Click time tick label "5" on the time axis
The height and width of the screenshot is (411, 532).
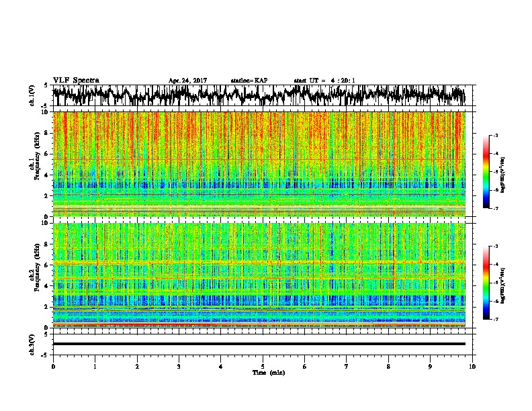pyautogui.click(x=263, y=367)
